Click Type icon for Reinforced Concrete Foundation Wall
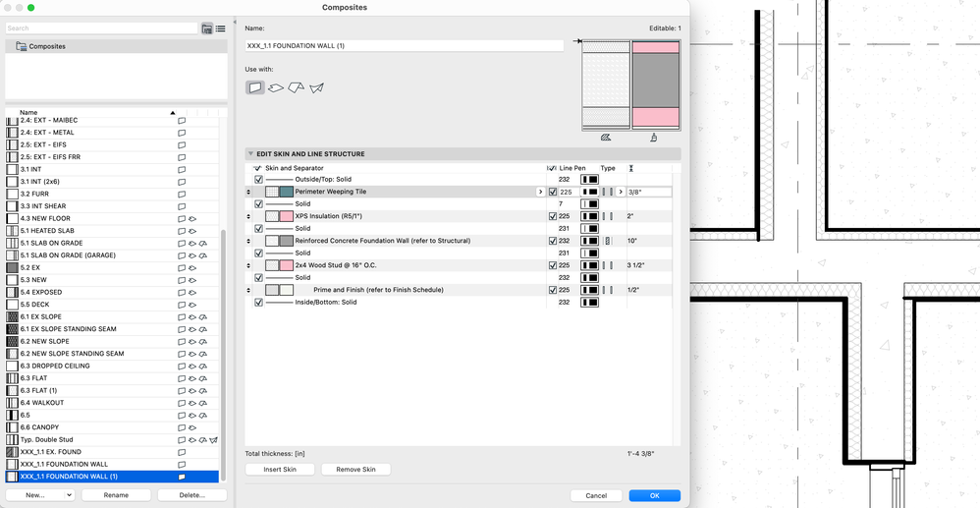 (607, 241)
